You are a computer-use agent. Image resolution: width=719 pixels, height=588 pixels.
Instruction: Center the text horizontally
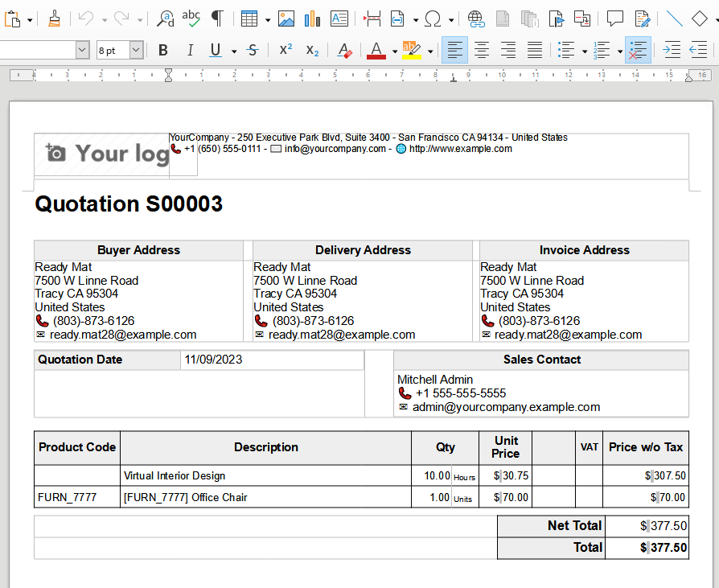click(482, 50)
